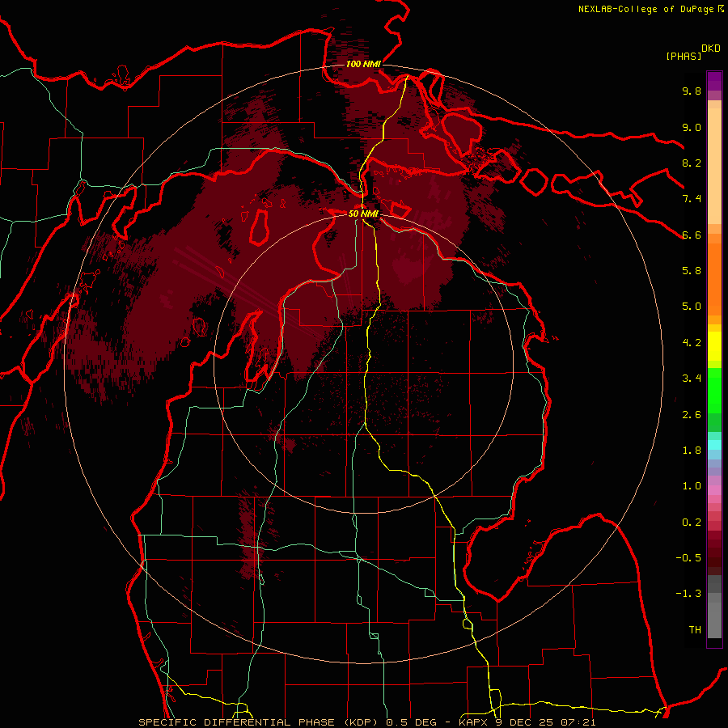Click the 1.8 scale value
Screen dimensions: 728x728
click(692, 451)
